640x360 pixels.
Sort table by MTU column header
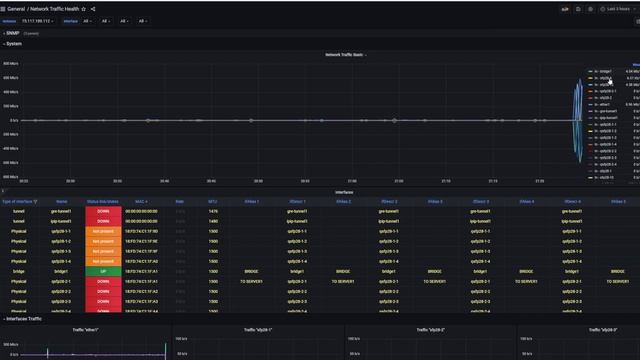click(x=213, y=202)
